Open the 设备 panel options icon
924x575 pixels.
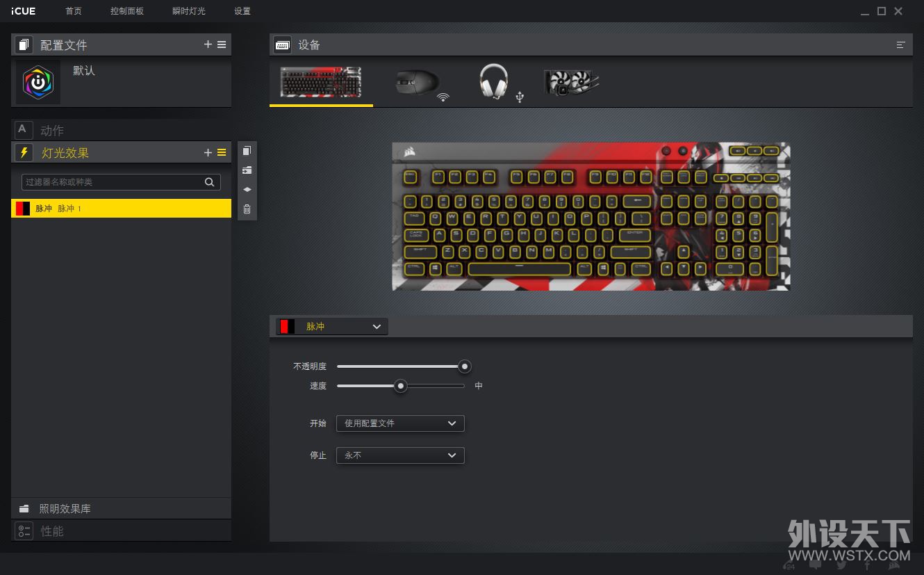pyautogui.click(x=901, y=45)
